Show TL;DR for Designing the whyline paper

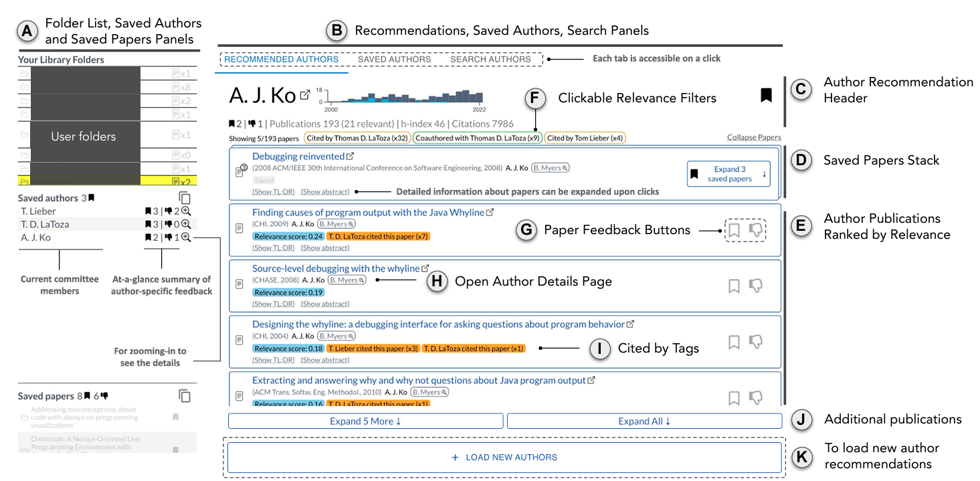[273, 360]
